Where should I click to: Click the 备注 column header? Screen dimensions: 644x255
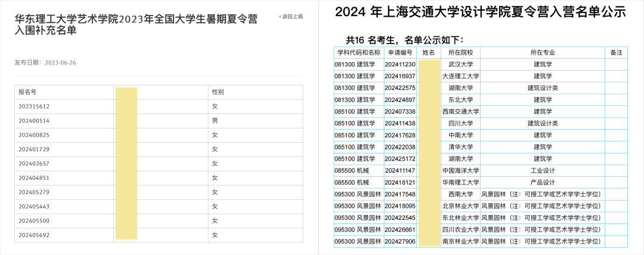[x=617, y=53]
